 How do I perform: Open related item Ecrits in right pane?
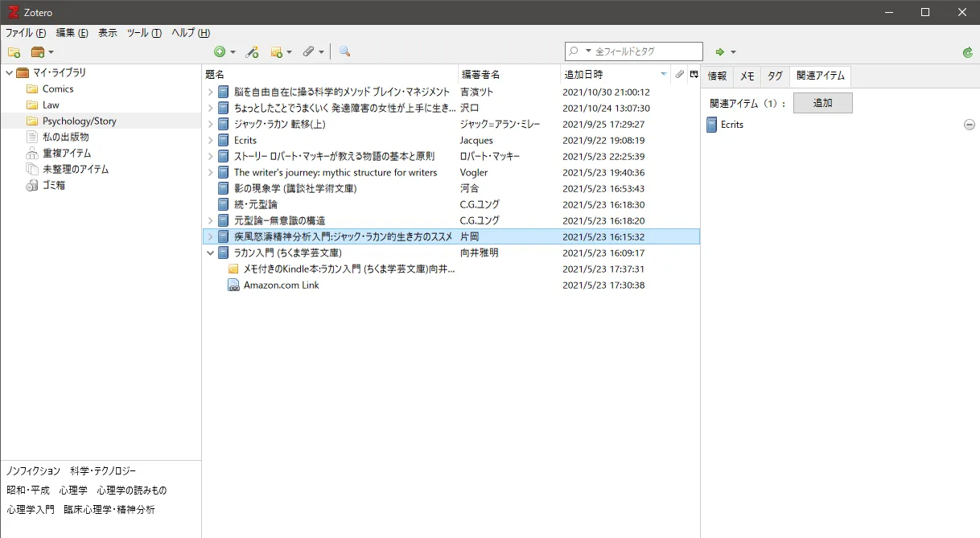tap(731, 125)
